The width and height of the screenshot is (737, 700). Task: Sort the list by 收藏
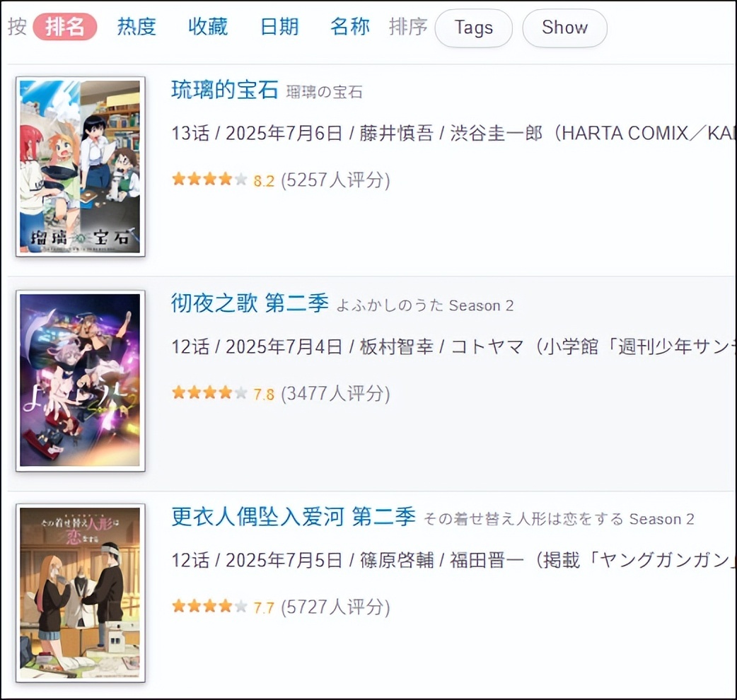(208, 27)
